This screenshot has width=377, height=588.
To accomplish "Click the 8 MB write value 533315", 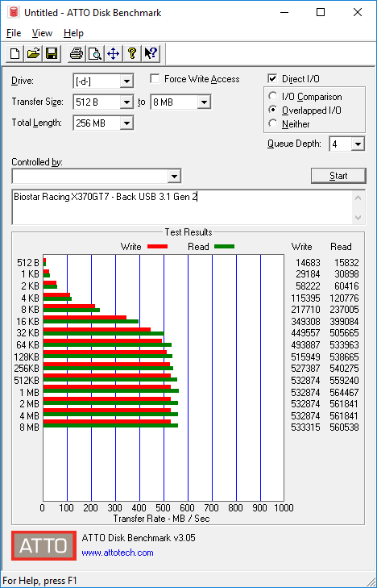I will (305, 427).
